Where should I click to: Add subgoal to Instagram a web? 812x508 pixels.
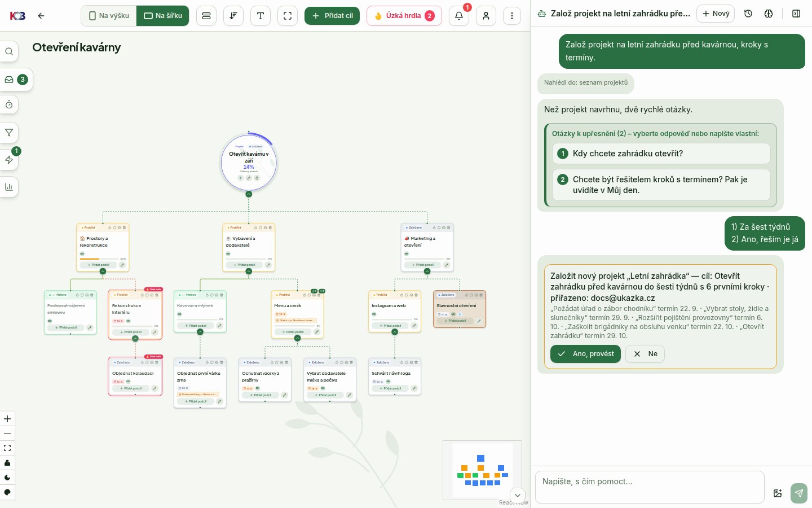point(390,326)
